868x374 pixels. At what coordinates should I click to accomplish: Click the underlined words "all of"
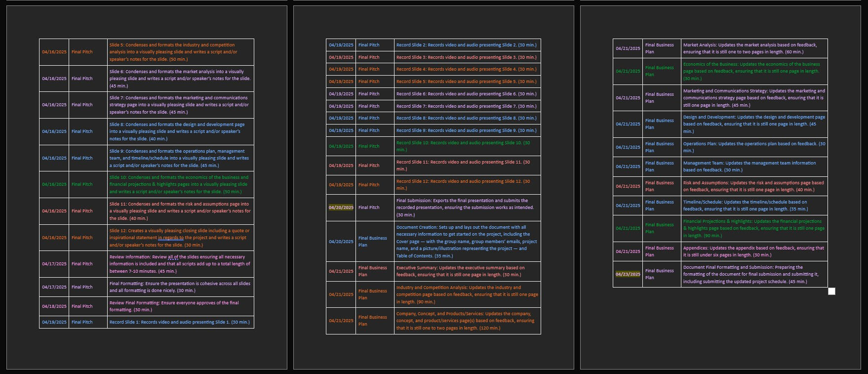(173, 257)
